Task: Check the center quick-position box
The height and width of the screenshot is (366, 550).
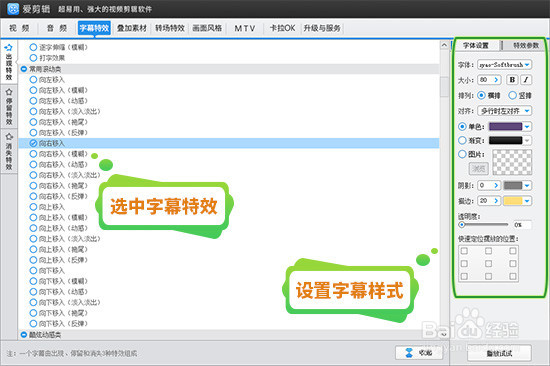Action: 488,264
